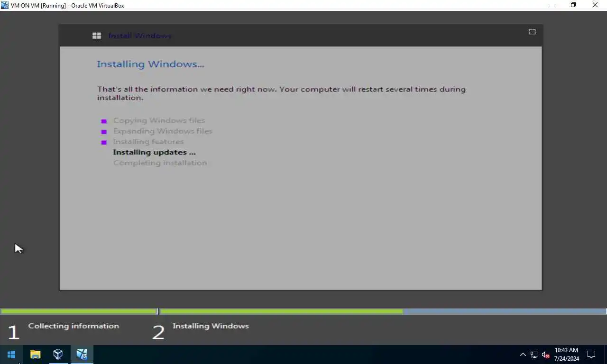Image resolution: width=607 pixels, height=364 pixels.
Task: Click the muted volume tray icon
Action: [545, 355]
